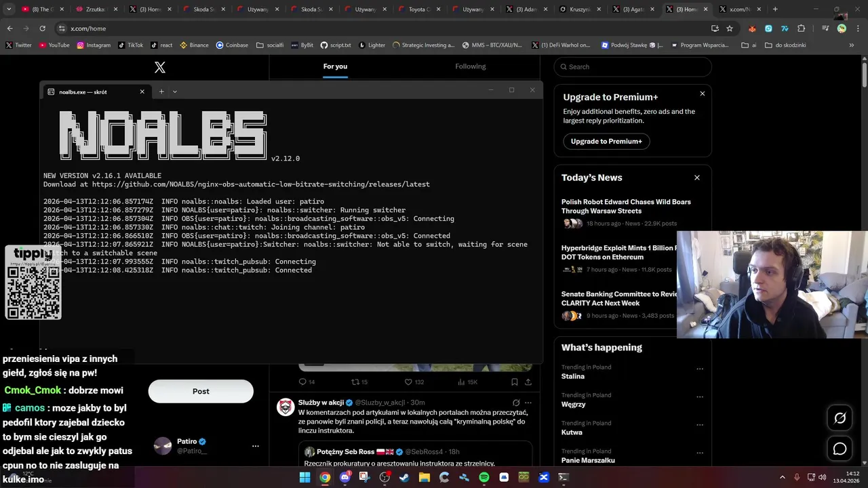868x488 pixels.
Task: Switch to the Following tab
Action: 471,66
